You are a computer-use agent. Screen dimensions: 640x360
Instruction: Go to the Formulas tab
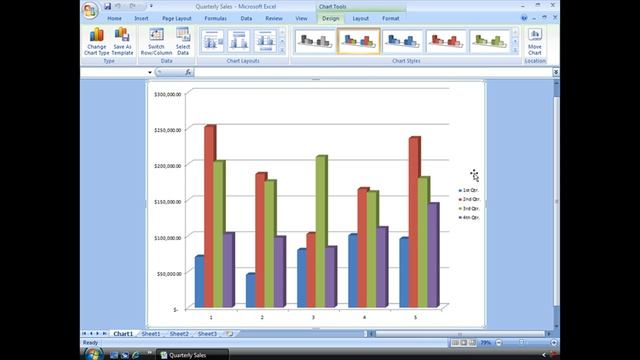click(x=216, y=18)
